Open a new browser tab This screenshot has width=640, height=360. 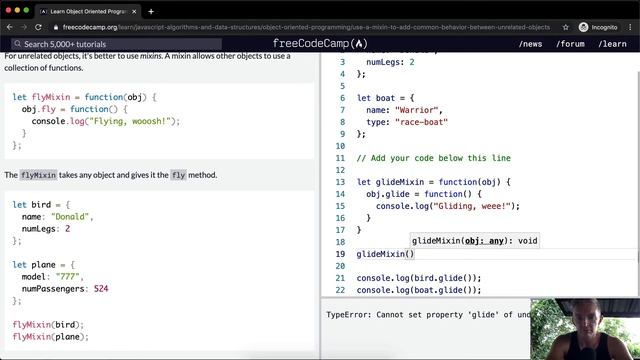[x=151, y=11]
